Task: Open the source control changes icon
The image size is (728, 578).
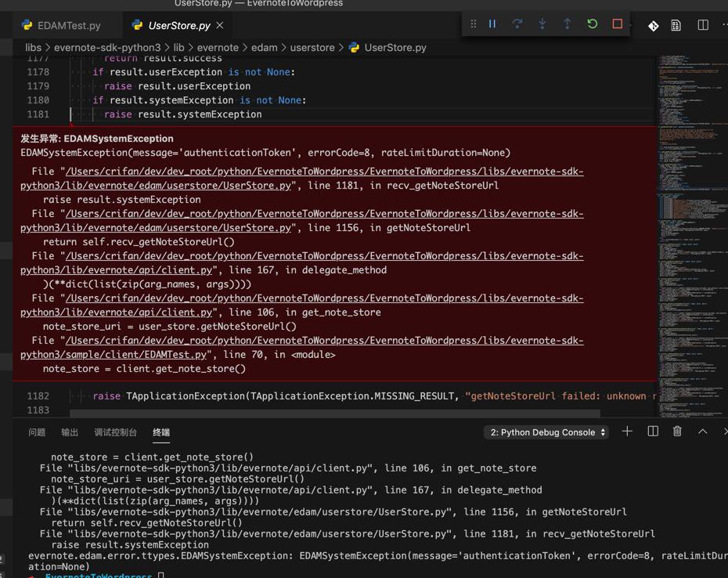Action: 654,26
